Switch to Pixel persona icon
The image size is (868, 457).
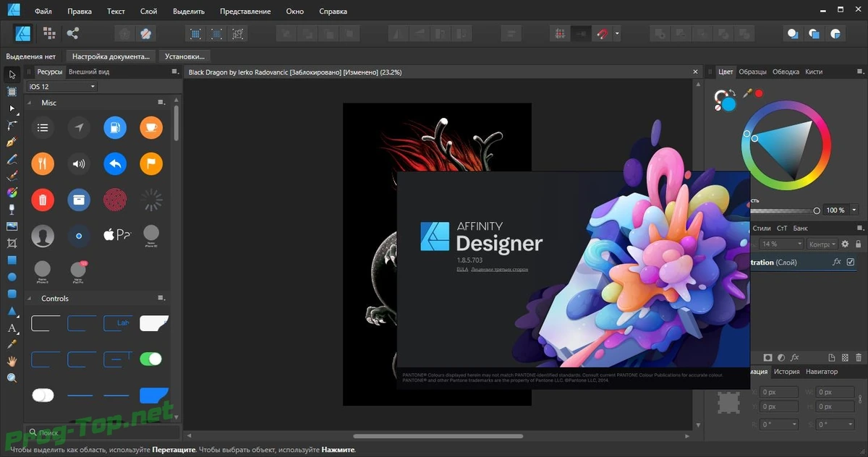pos(49,33)
